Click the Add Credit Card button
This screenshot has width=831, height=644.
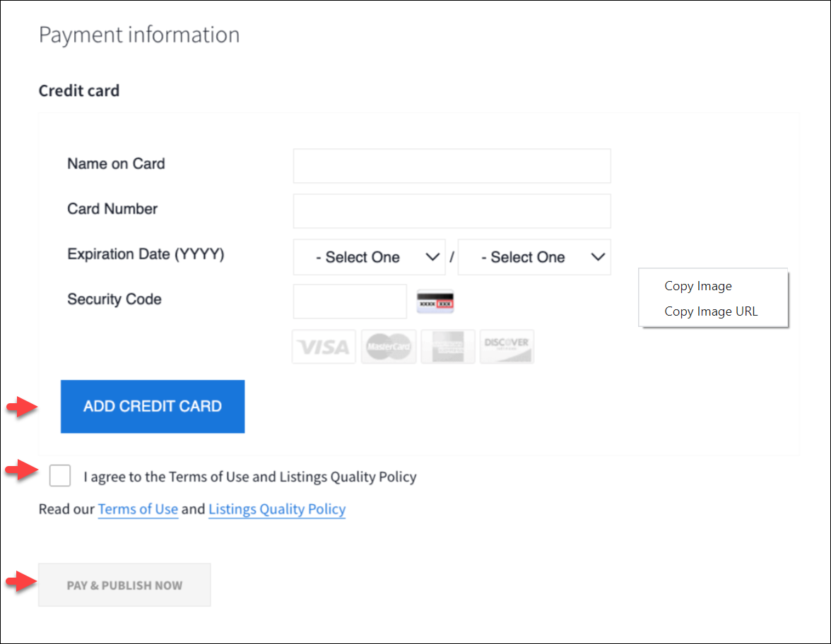click(153, 407)
